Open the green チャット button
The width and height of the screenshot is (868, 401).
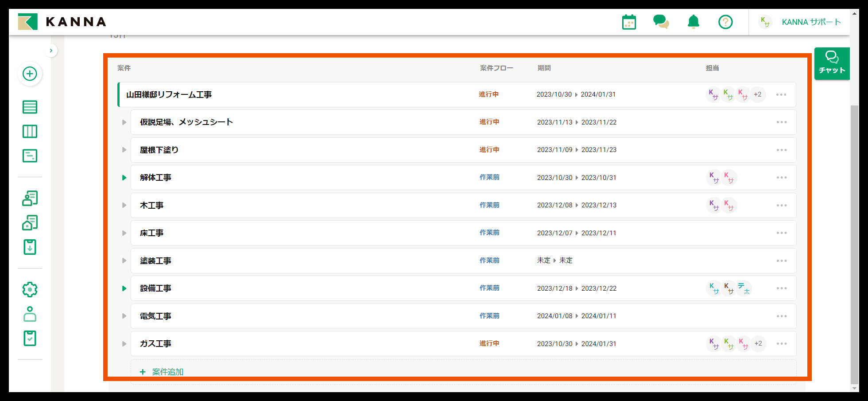point(832,63)
